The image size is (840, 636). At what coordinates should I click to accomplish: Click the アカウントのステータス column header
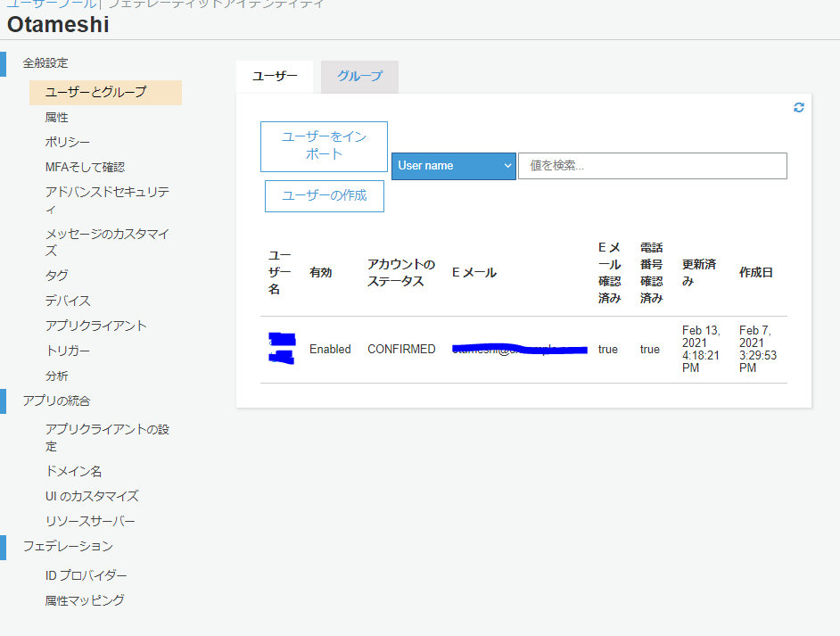(401, 273)
